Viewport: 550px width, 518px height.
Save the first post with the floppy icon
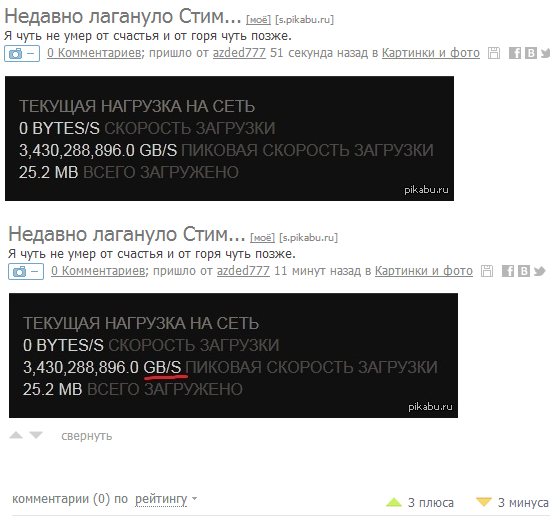(494, 53)
